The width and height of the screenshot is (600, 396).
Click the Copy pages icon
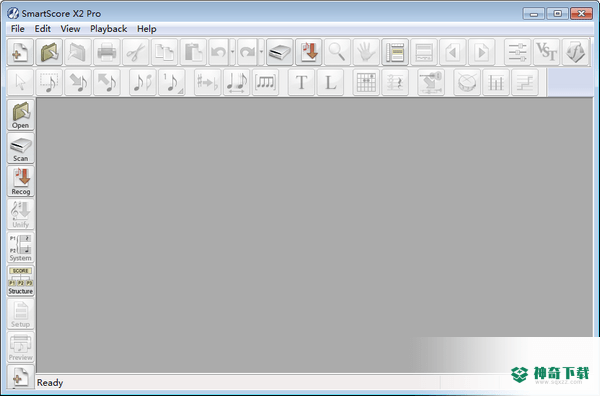pos(164,52)
